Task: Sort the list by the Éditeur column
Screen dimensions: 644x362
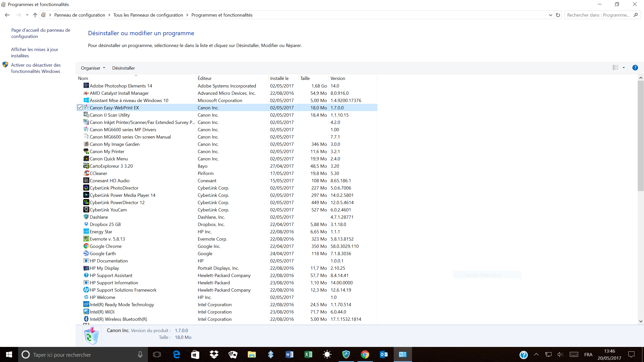Action: (232, 78)
